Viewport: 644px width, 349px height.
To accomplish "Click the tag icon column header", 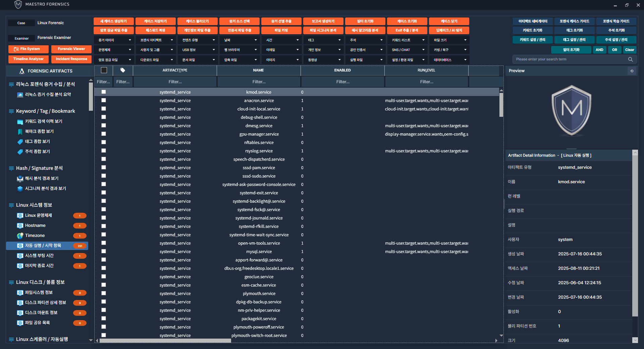I will coord(123,70).
